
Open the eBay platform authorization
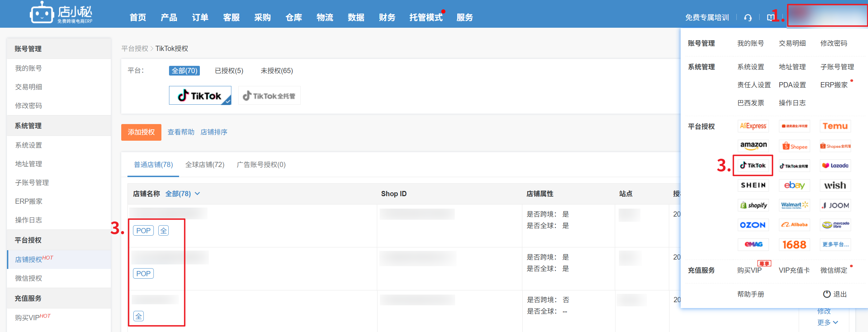794,185
